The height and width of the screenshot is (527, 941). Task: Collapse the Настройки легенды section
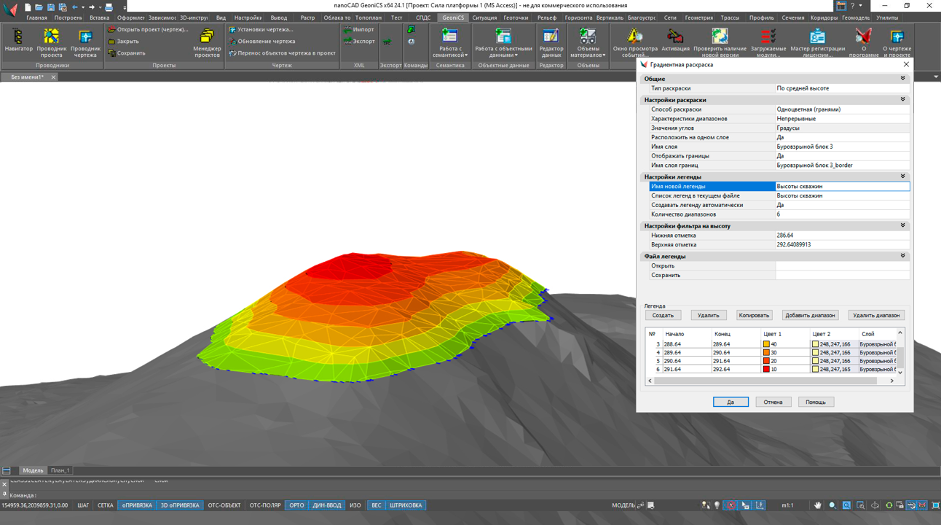point(903,177)
